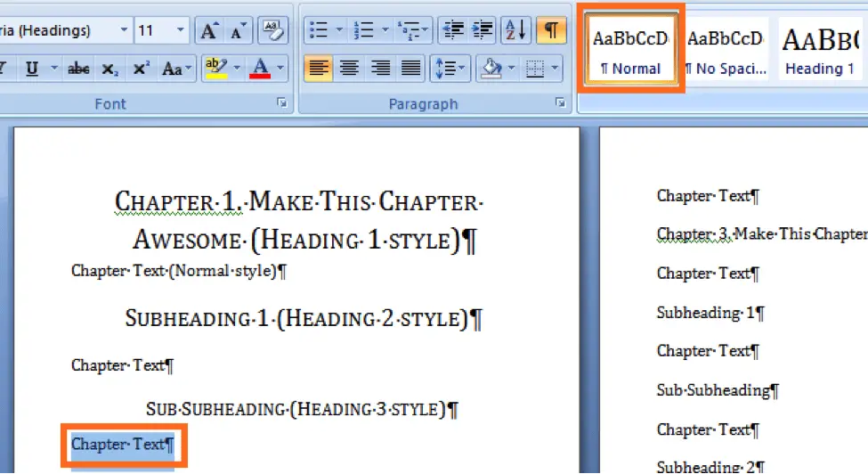Image resolution: width=868 pixels, height=474 pixels.
Task: Open bullet library dropdown arrow
Action: (x=339, y=30)
